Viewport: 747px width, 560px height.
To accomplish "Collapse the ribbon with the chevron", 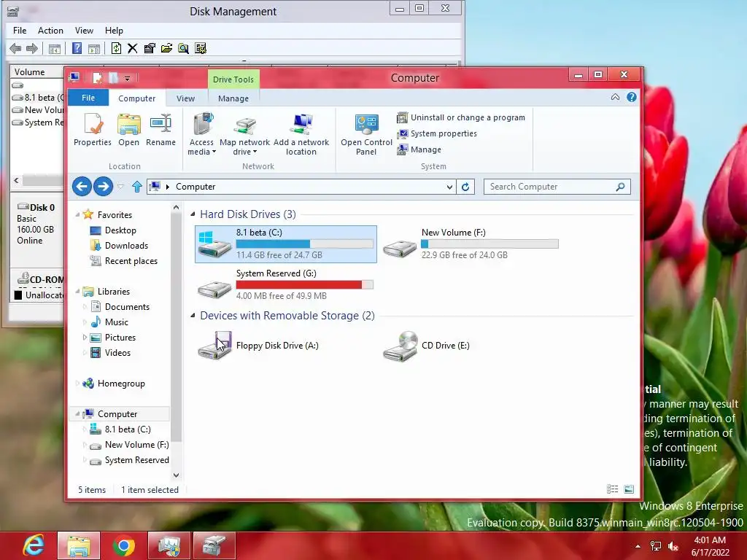I will [x=616, y=97].
